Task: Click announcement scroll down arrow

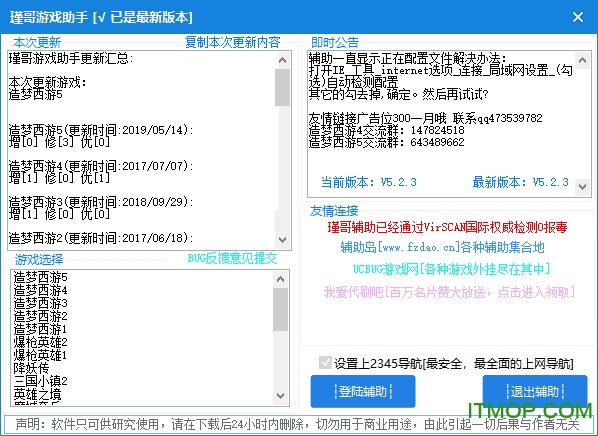Action: click(582, 187)
